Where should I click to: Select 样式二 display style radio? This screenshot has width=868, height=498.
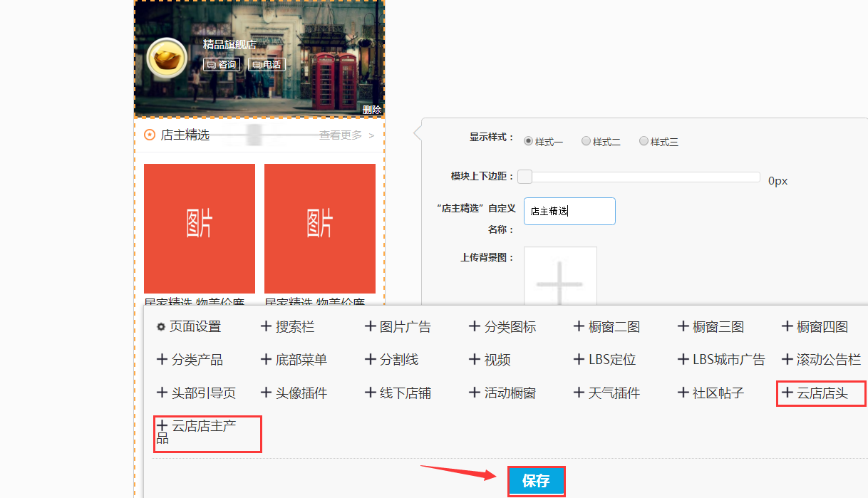(586, 141)
